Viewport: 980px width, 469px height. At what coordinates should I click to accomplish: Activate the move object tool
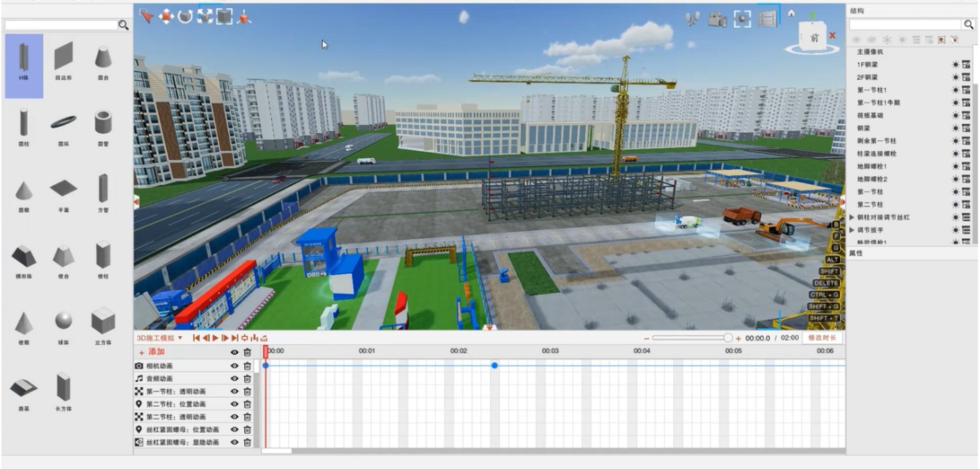pyautogui.click(x=166, y=17)
